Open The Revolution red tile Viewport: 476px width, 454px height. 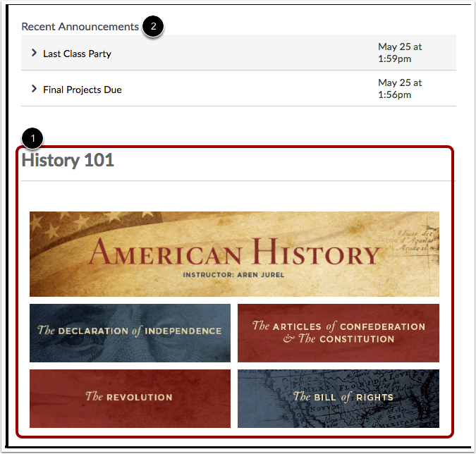[x=130, y=398]
